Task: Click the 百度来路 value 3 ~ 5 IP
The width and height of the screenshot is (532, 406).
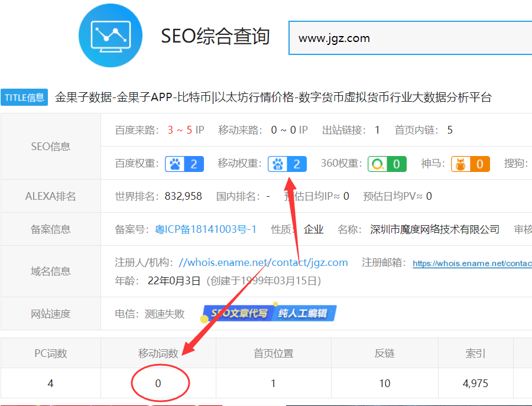Action: 186,130
